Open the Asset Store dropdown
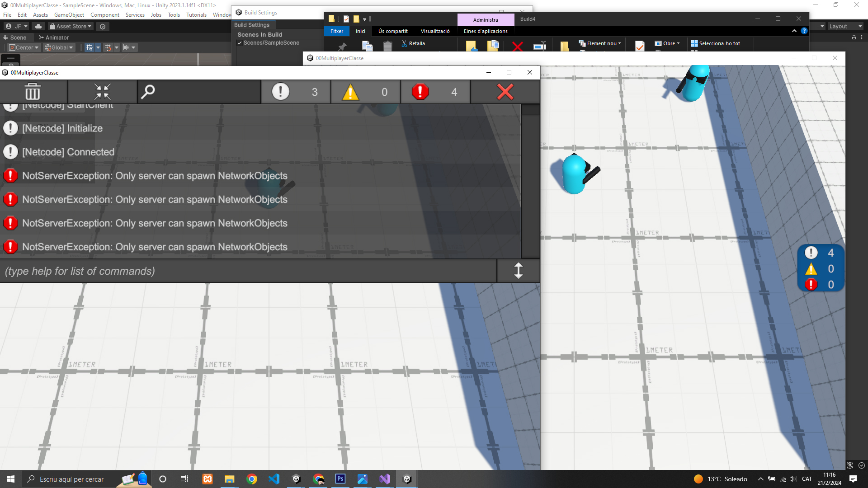 pyautogui.click(x=71, y=26)
